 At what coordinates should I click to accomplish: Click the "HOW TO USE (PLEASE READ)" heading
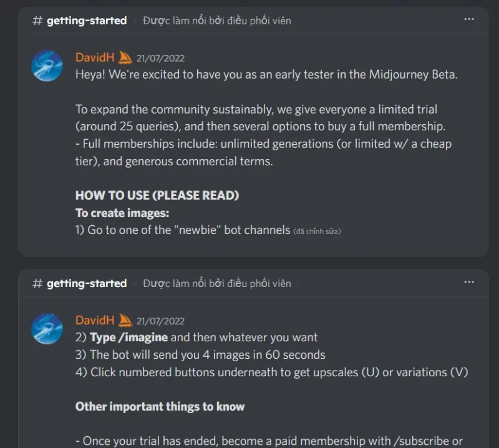157,195
